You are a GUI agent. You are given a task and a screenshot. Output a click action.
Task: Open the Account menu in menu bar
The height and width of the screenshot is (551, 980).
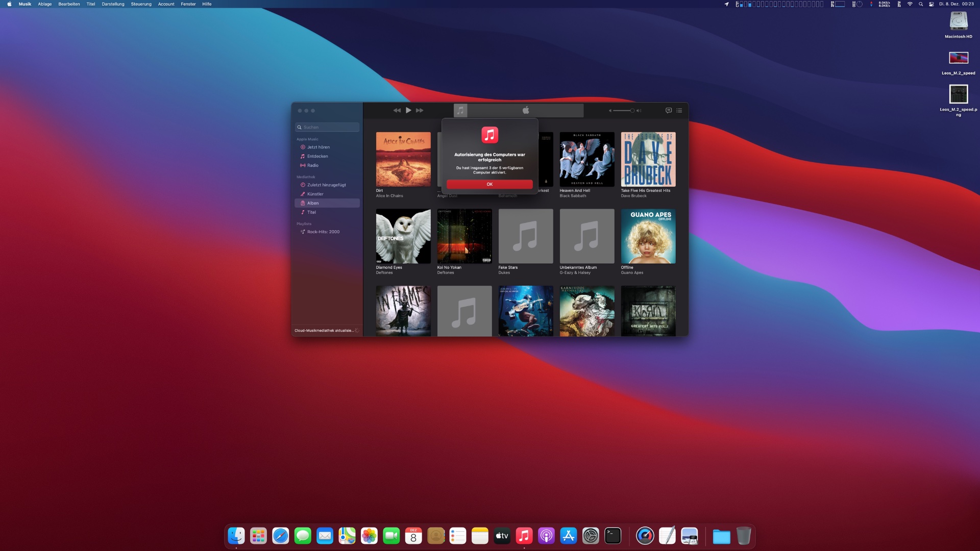coord(166,4)
